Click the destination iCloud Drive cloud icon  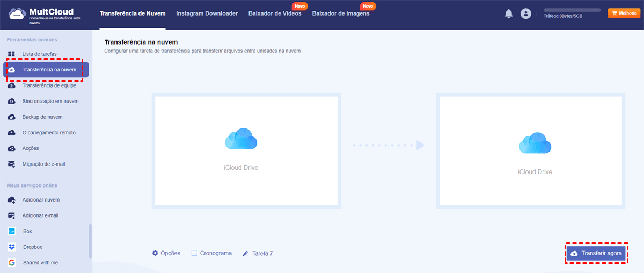click(535, 142)
